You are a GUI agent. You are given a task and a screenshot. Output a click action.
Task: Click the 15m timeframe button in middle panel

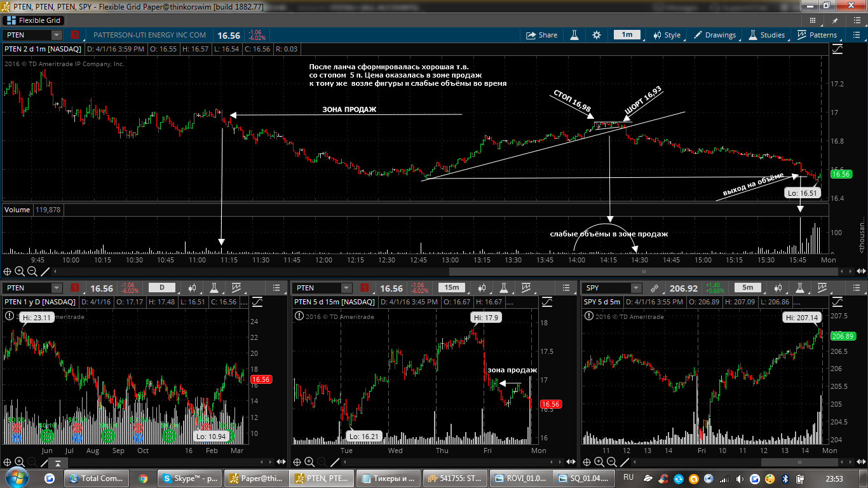click(x=454, y=288)
